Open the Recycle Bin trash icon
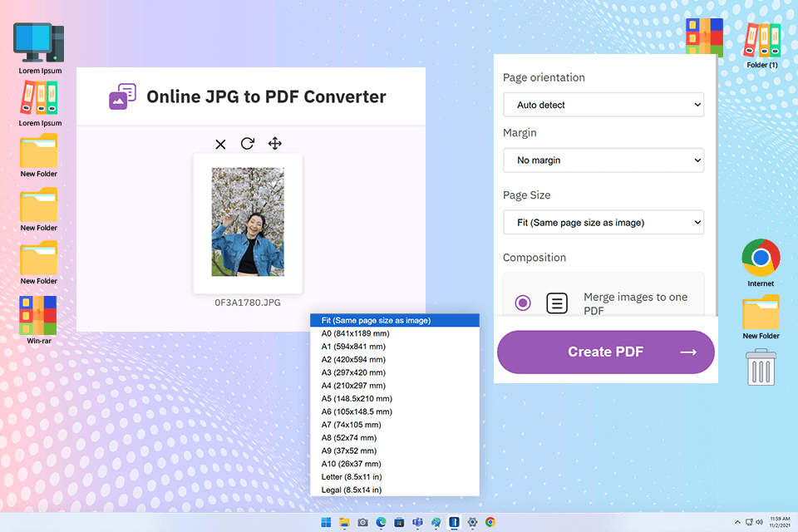This screenshot has width=798, height=532. (x=761, y=367)
